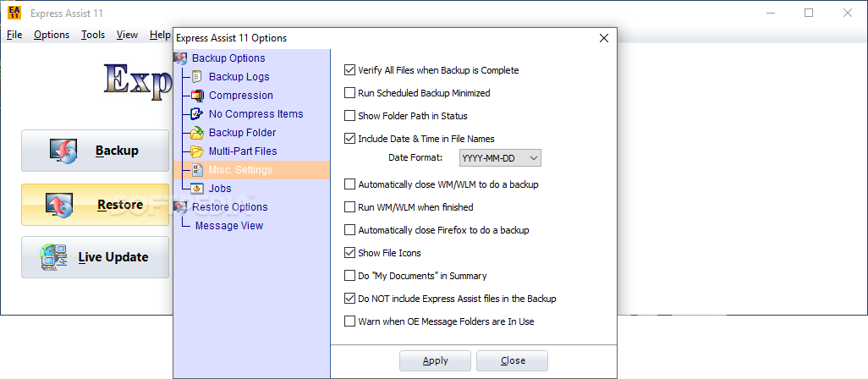This screenshot has width=868, height=379.
Task: Click the Restore button in main window
Action: [x=96, y=205]
